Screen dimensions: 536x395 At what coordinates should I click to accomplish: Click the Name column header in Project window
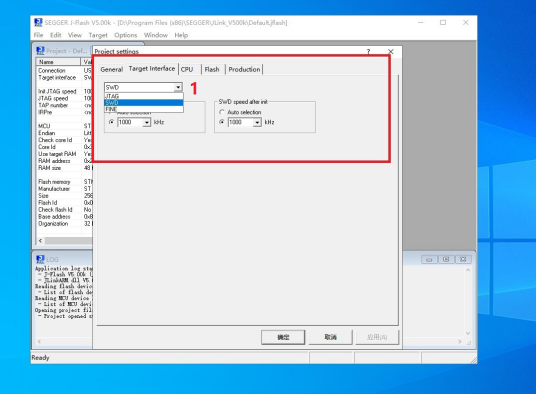point(58,62)
